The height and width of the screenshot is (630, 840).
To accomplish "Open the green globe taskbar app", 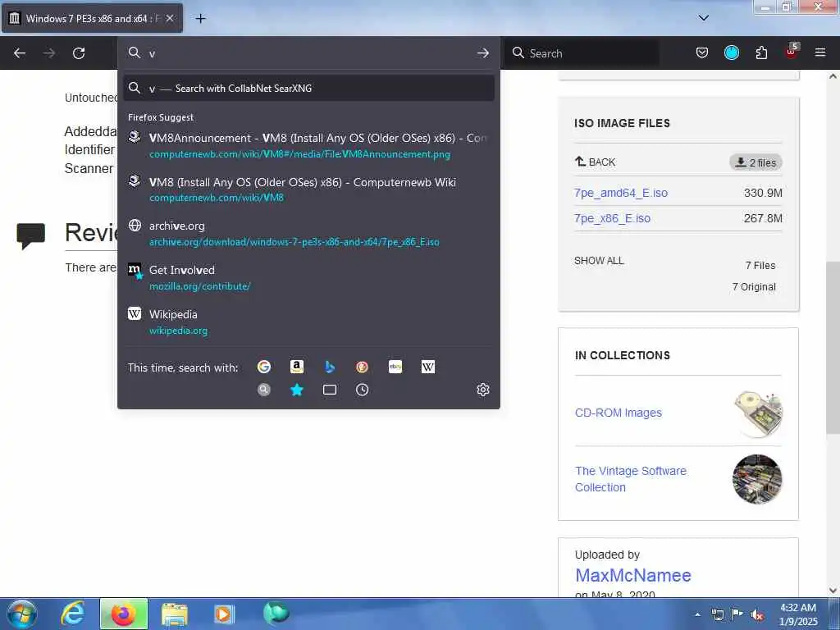I will [x=276, y=614].
